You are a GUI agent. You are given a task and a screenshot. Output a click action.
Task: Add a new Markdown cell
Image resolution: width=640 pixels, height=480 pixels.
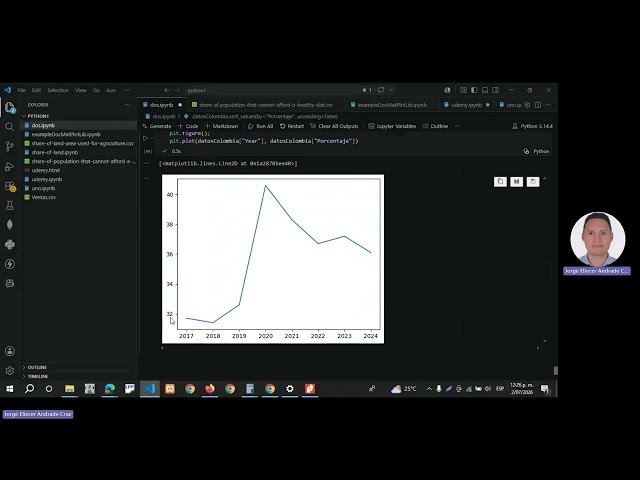tap(221, 126)
